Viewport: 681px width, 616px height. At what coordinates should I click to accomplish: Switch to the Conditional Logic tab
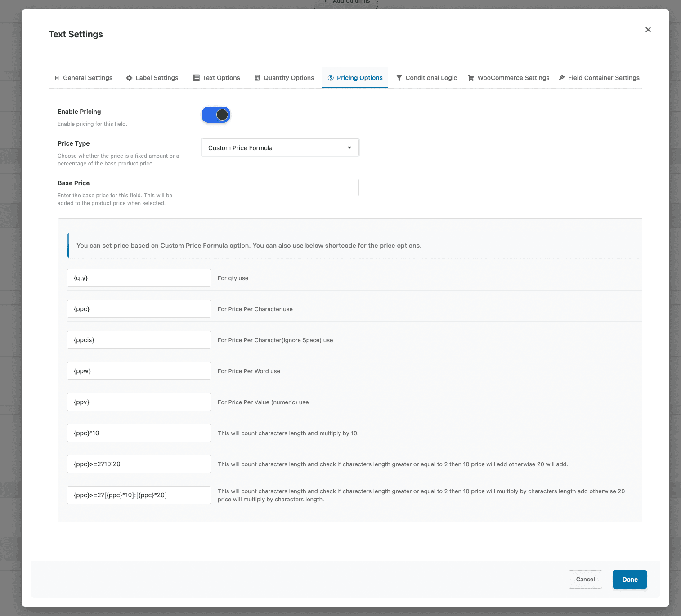tap(431, 78)
